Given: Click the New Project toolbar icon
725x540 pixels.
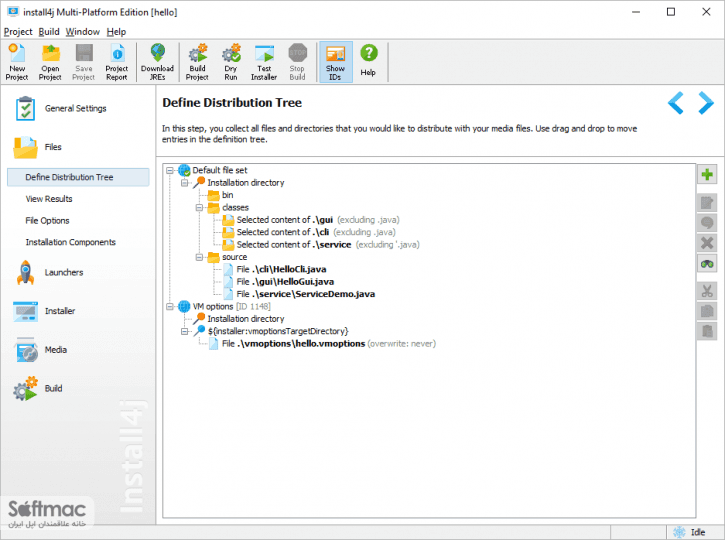Looking at the screenshot, I should click(17, 62).
